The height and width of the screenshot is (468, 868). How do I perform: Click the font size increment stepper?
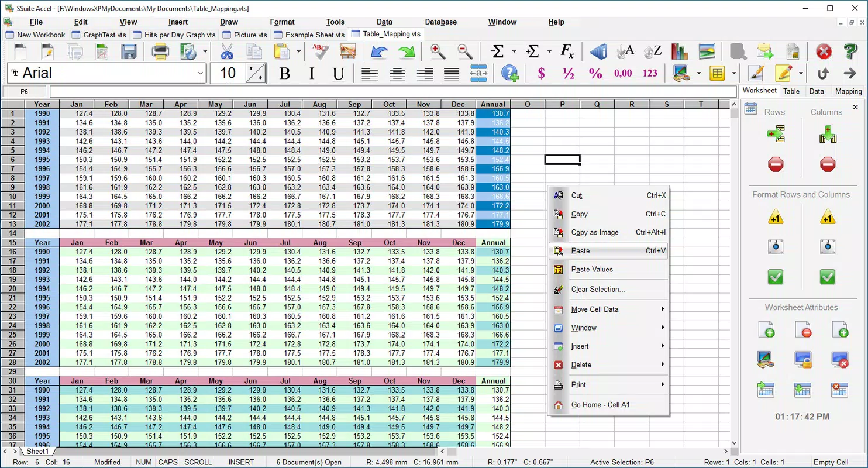pyautogui.click(x=256, y=73)
